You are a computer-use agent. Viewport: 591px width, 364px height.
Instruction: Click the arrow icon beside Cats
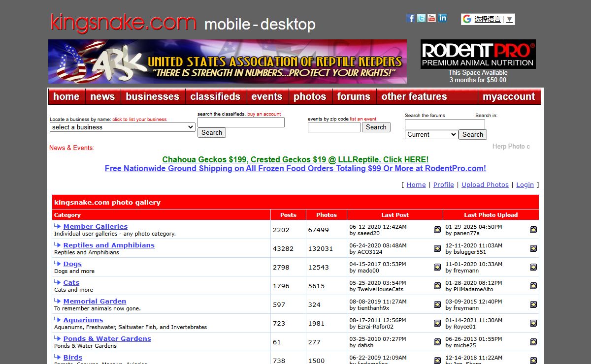(x=58, y=282)
